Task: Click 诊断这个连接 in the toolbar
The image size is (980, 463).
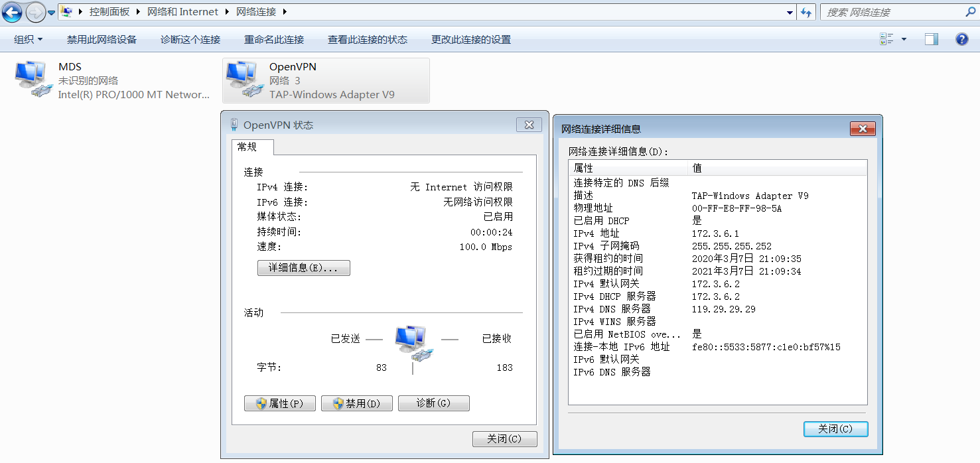Action: tap(190, 40)
